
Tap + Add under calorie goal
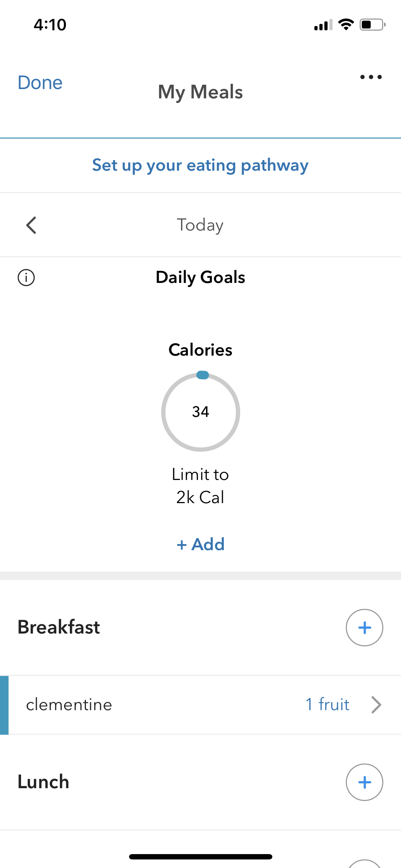pyautogui.click(x=200, y=544)
